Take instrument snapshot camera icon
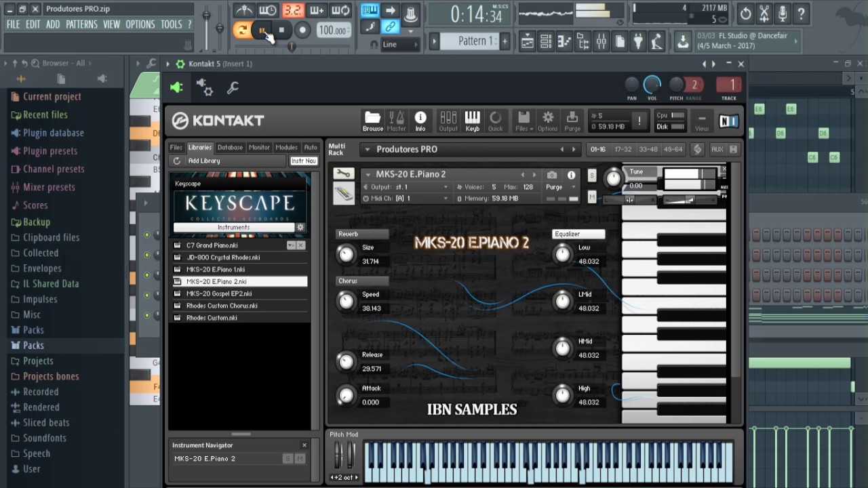This screenshot has width=868, height=488. coord(552,175)
